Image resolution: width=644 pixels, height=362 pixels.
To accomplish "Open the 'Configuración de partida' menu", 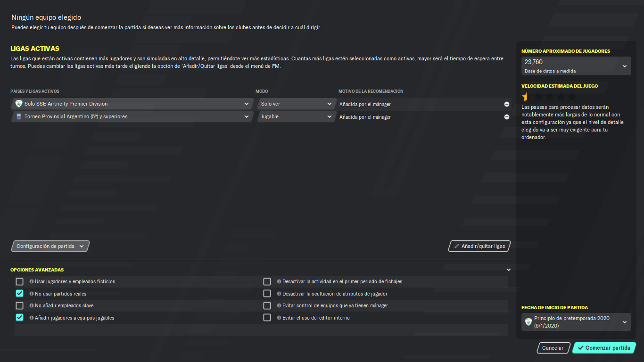I will [50, 246].
